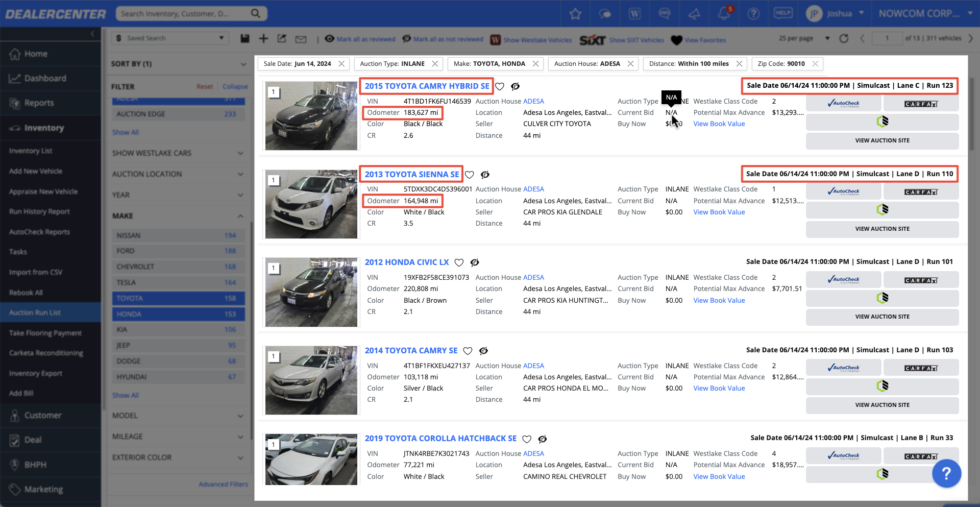Select the NISSAN make filter bar
This screenshot has height=507, width=980.
(x=179, y=235)
